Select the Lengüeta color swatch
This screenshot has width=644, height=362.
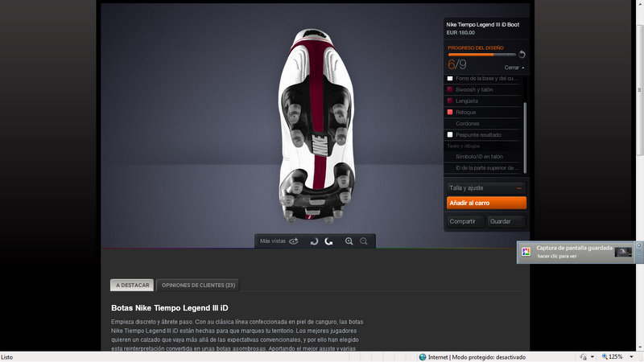450,101
